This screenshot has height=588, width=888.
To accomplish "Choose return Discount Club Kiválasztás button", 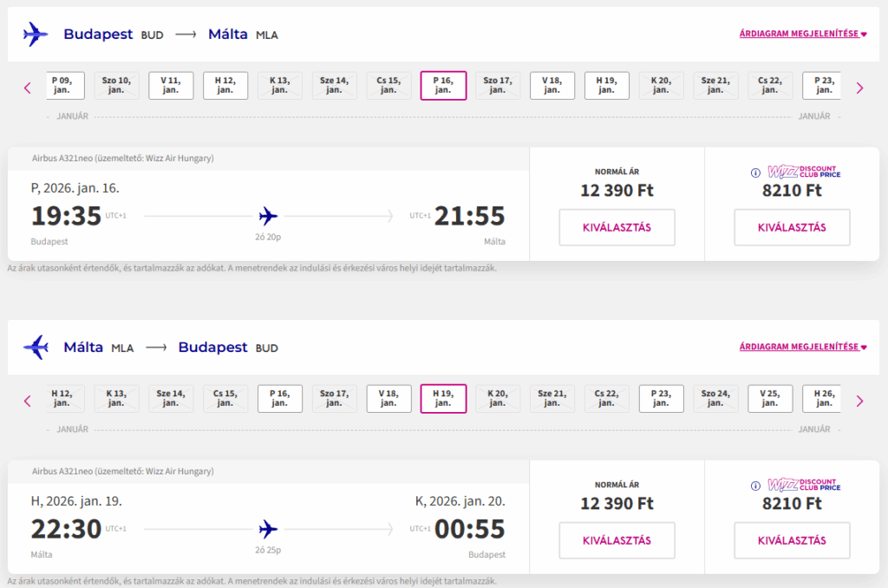I will click(x=792, y=540).
